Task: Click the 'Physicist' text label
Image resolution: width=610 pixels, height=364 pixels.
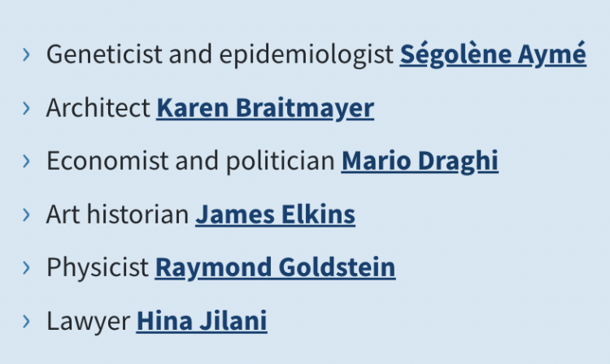Action: (98, 267)
